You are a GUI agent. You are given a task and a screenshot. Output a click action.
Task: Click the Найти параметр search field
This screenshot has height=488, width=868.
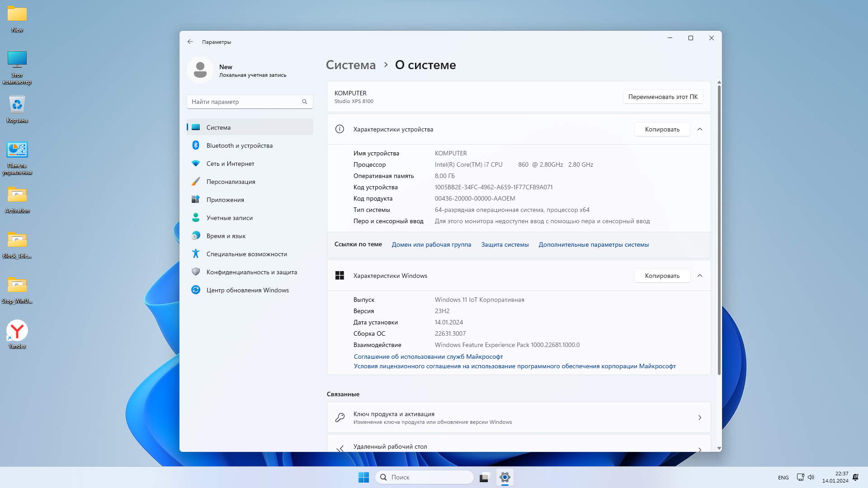click(244, 102)
